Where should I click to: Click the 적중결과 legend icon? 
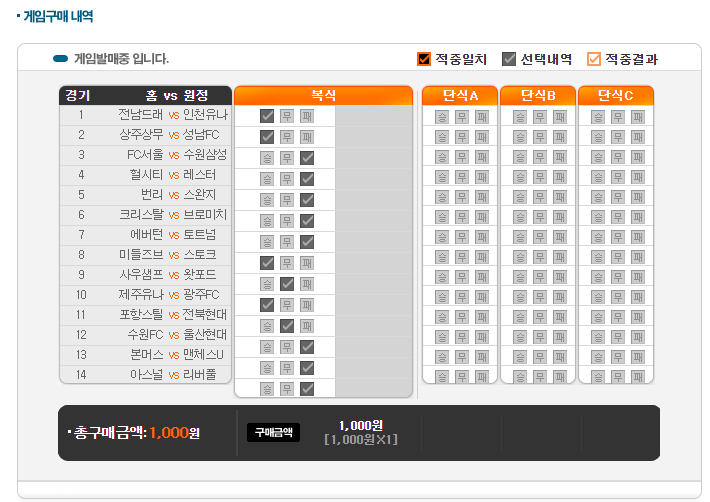coord(594,59)
